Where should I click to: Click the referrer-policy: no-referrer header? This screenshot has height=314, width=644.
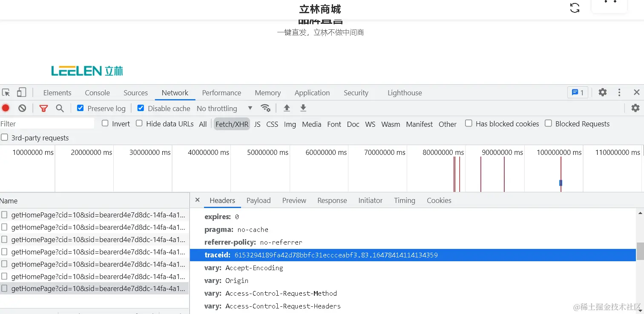pyautogui.click(x=253, y=242)
